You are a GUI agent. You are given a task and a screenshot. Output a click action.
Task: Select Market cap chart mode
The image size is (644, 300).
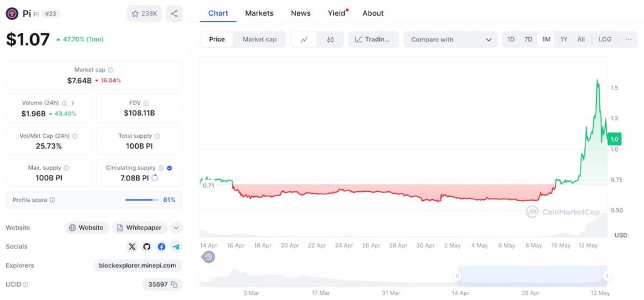(x=260, y=40)
